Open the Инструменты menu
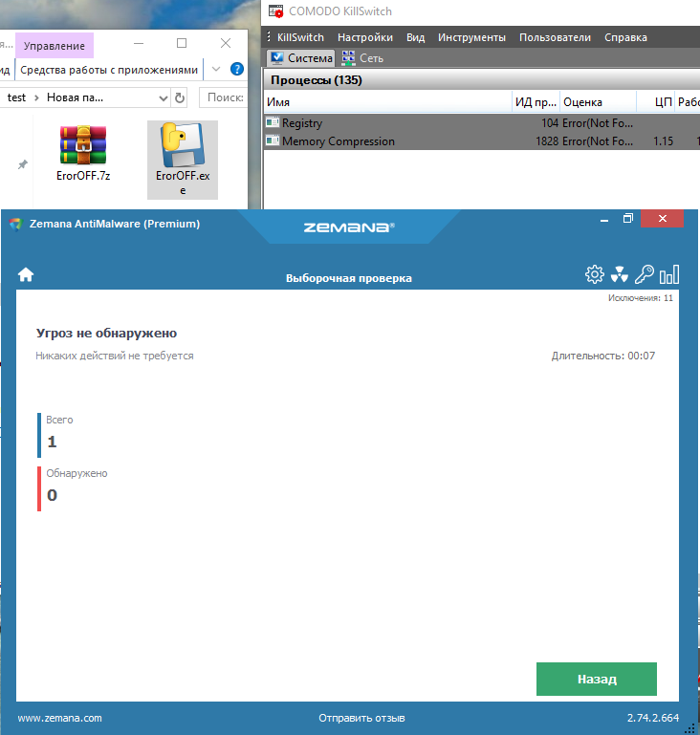This screenshot has height=735, width=700. click(471, 37)
